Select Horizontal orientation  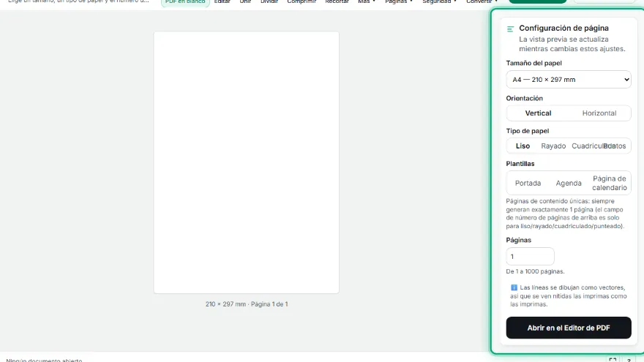tap(599, 113)
